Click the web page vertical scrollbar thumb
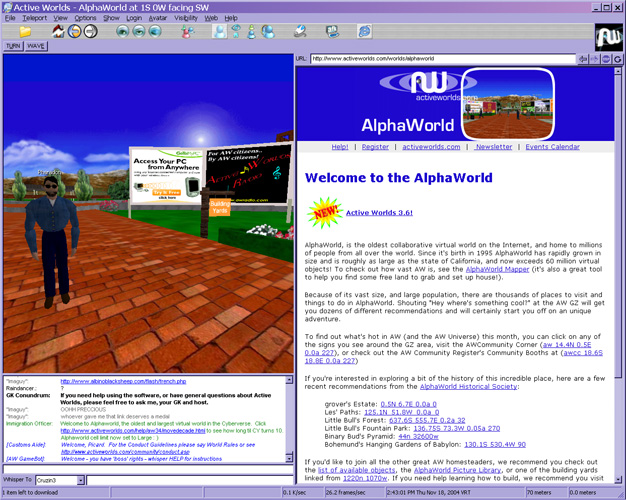This screenshot has height=500, width=626. (x=618, y=226)
